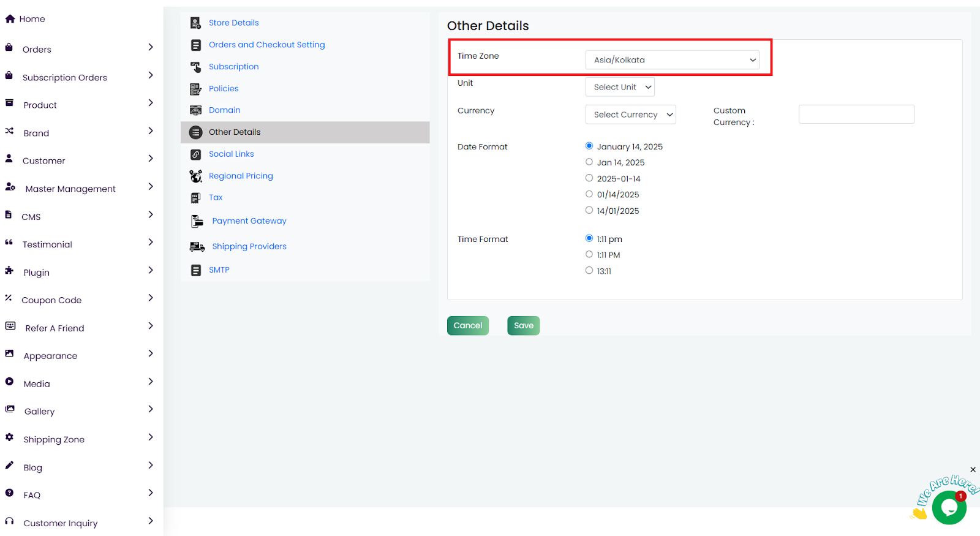Click the Plugin puzzle icon
Image resolution: width=980 pixels, height=536 pixels.
pyautogui.click(x=9, y=270)
